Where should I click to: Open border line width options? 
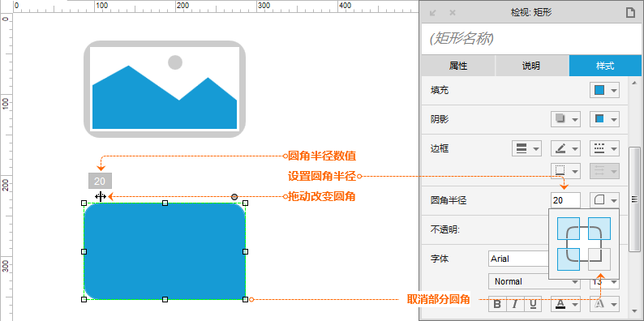(x=526, y=148)
